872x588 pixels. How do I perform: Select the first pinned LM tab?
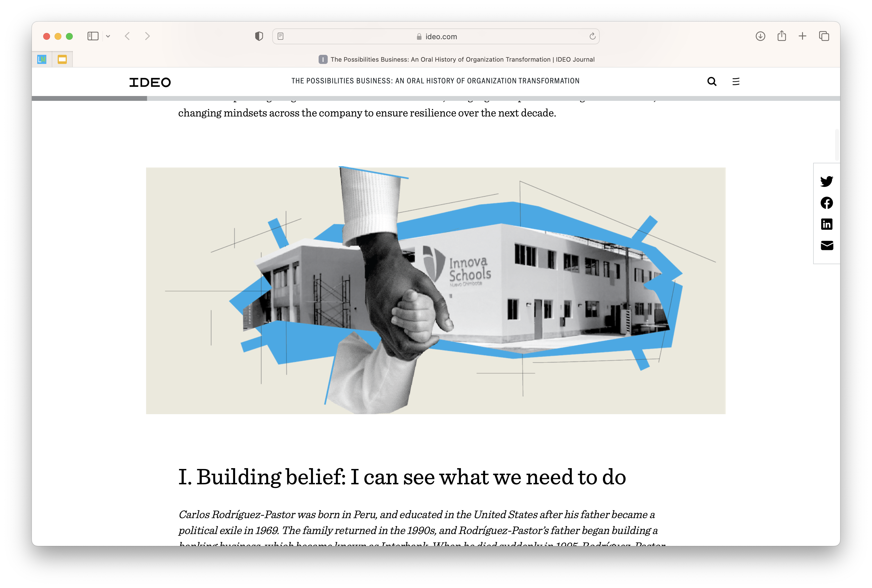click(x=42, y=59)
